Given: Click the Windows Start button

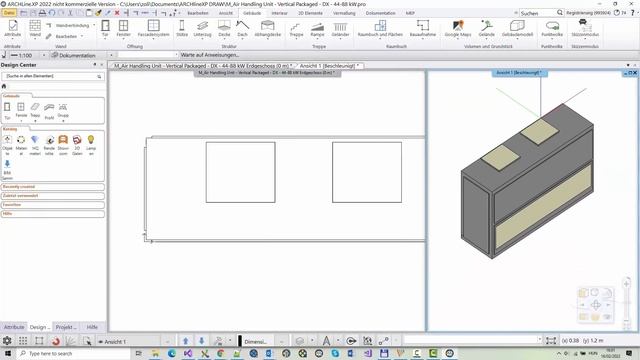Looking at the screenshot, I should (x=8, y=353).
